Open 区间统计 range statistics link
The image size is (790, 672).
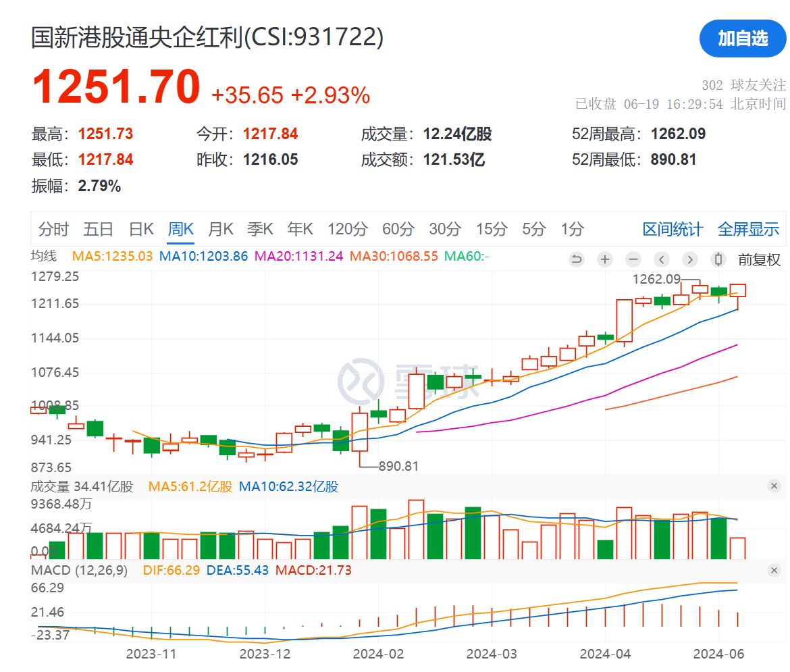pyautogui.click(x=673, y=230)
